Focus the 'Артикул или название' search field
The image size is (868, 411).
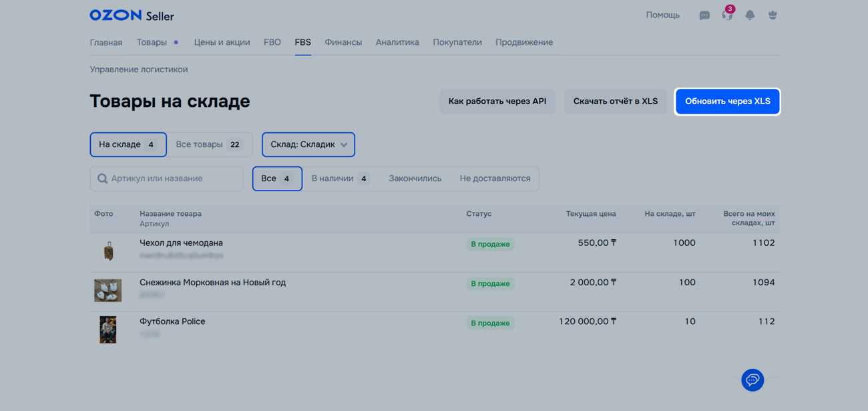coord(174,178)
